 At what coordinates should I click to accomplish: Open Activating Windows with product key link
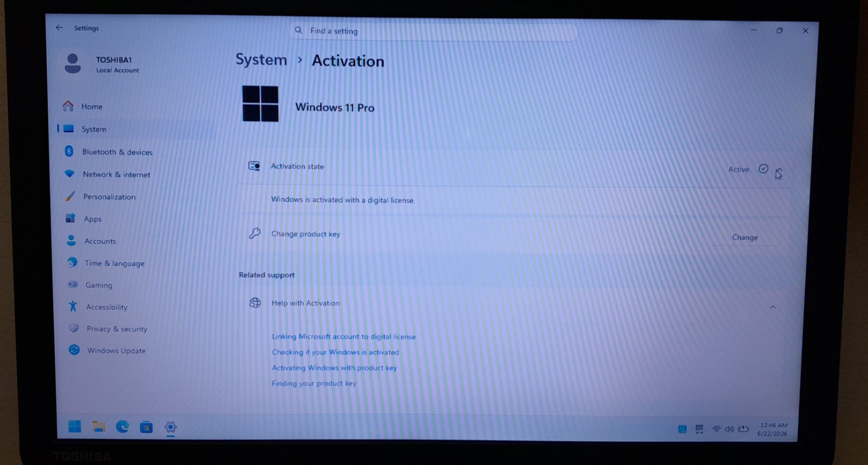334,367
